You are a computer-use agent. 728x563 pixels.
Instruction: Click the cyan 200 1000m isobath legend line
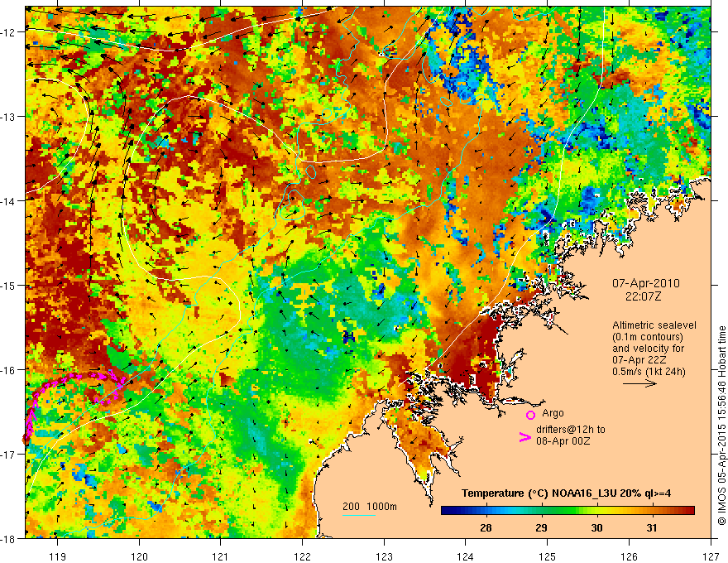pos(359,515)
